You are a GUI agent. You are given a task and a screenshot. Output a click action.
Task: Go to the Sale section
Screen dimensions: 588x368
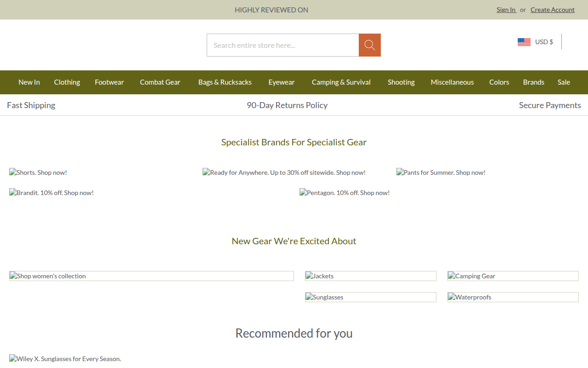564,82
